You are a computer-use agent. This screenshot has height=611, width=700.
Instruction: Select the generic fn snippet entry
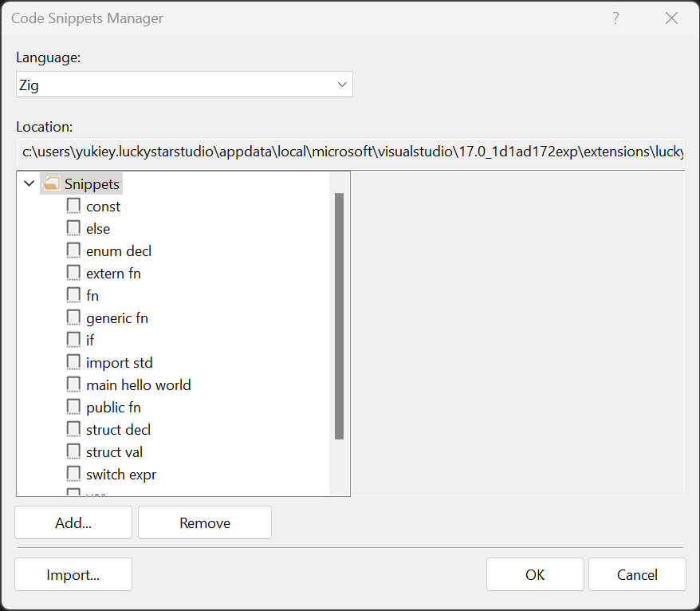pyautogui.click(x=117, y=317)
